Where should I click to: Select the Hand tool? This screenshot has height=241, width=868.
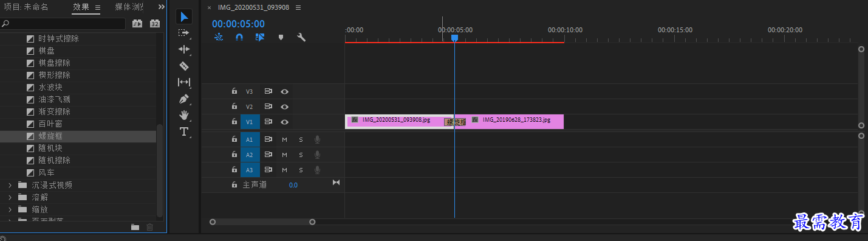click(184, 115)
